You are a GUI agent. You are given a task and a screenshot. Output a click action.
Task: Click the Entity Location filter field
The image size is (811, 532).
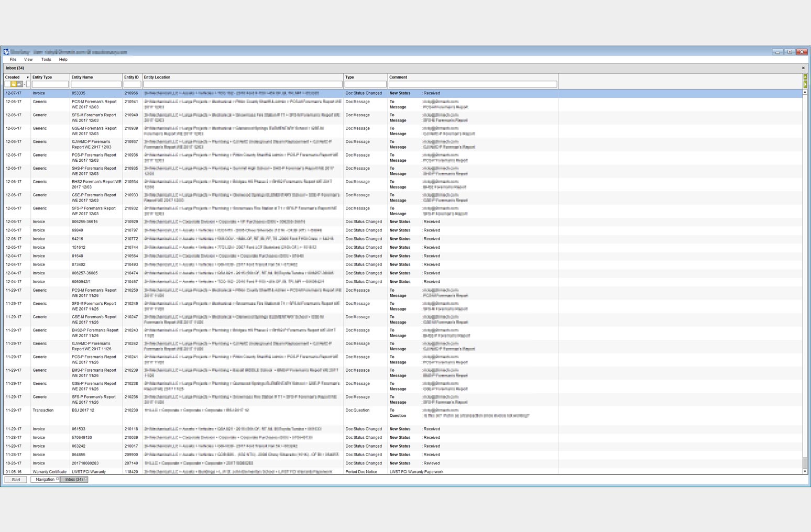click(x=243, y=84)
